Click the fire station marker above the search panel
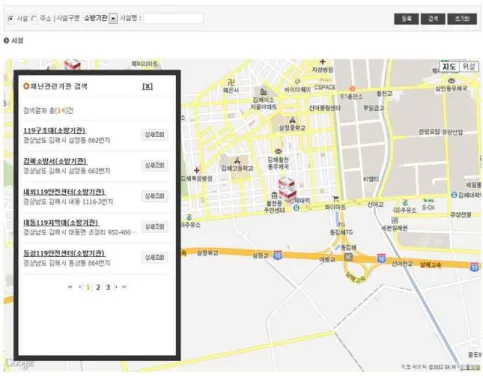The image size is (483, 376). tap(72, 64)
